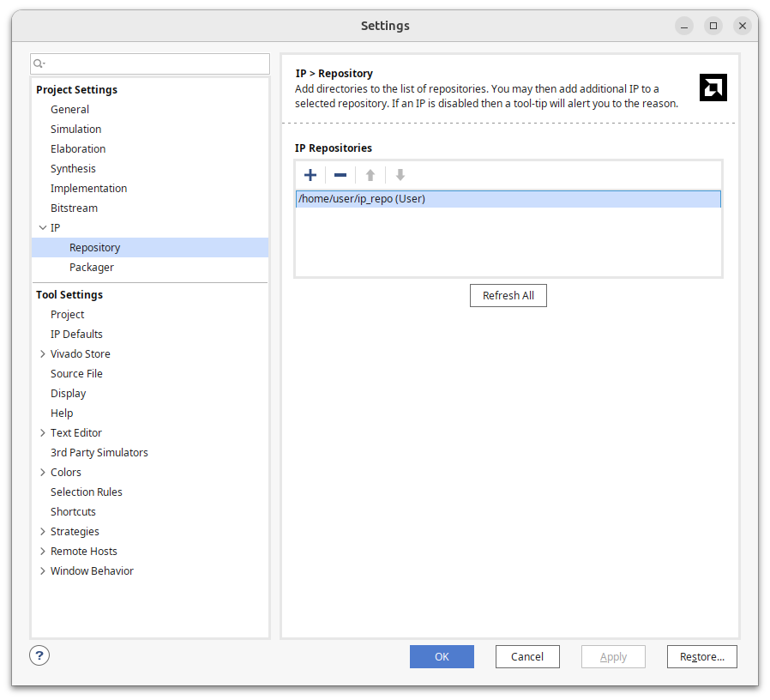The image size is (770, 700).
Task: Move repository up with the up arrow icon
Action: [x=370, y=175]
